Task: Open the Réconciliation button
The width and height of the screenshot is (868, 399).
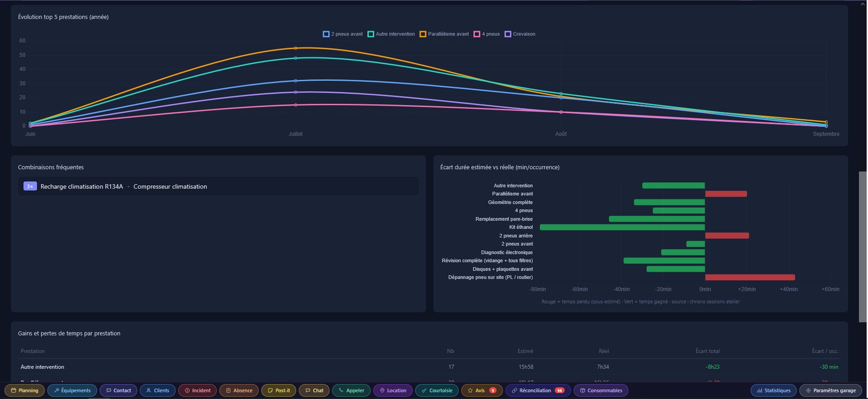Action: [538, 390]
